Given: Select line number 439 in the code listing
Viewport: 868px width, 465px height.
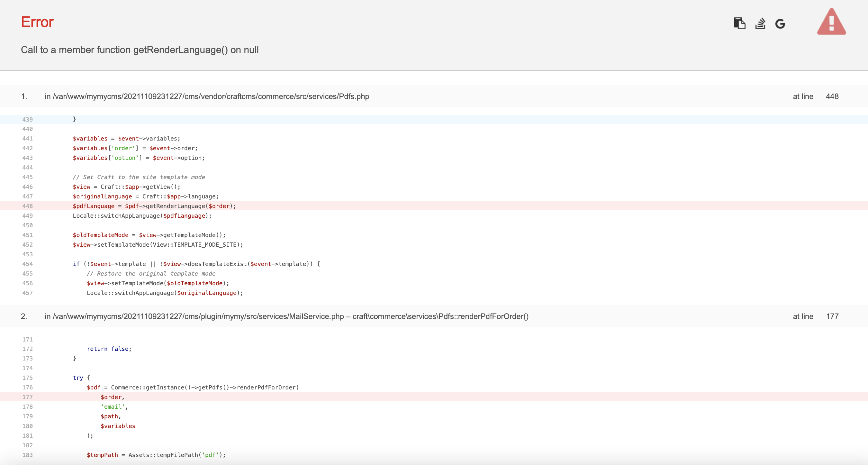Looking at the screenshot, I should tap(28, 119).
